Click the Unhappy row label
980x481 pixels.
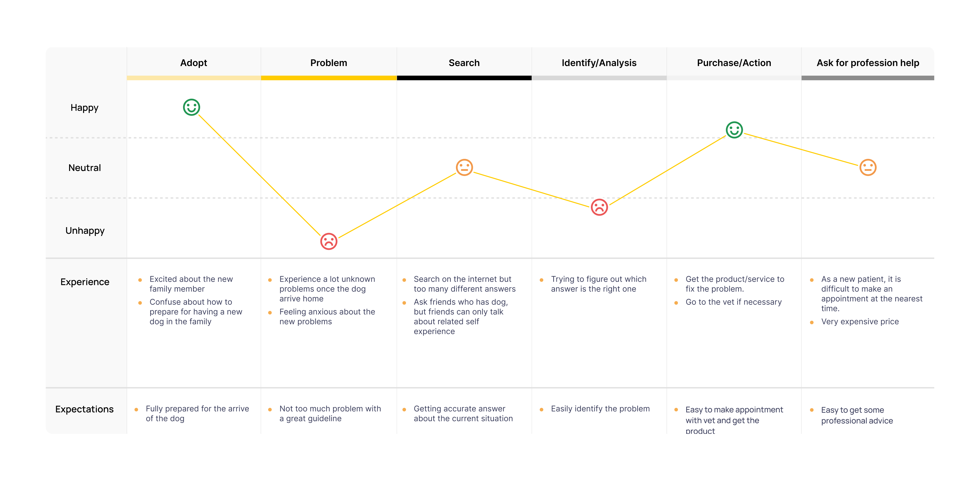(x=85, y=230)
